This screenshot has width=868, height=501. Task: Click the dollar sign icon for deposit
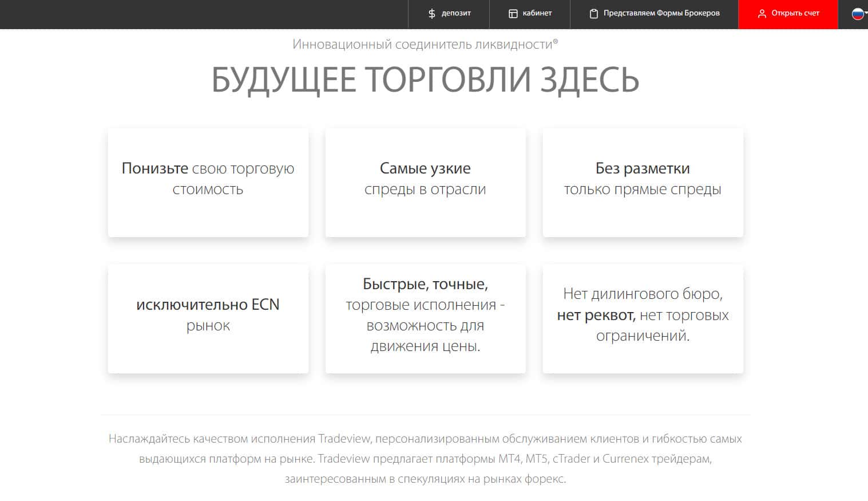click(432, 14)
